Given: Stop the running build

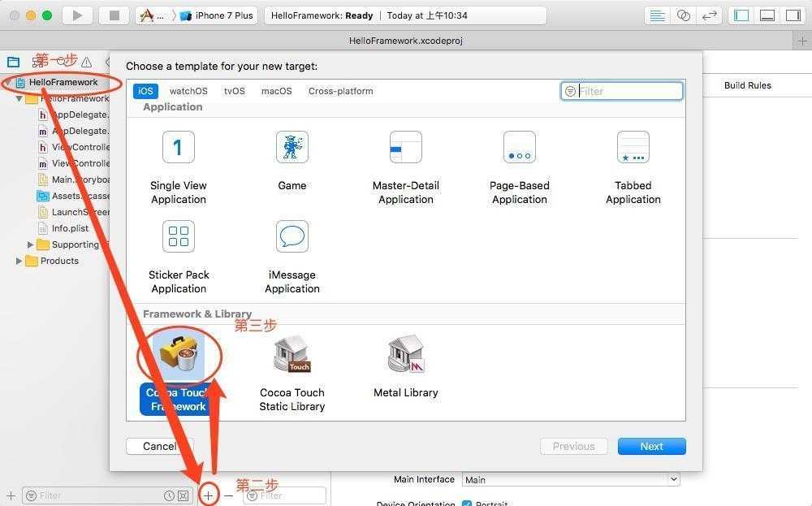Looking at the screenshot, I should point(114,15).
